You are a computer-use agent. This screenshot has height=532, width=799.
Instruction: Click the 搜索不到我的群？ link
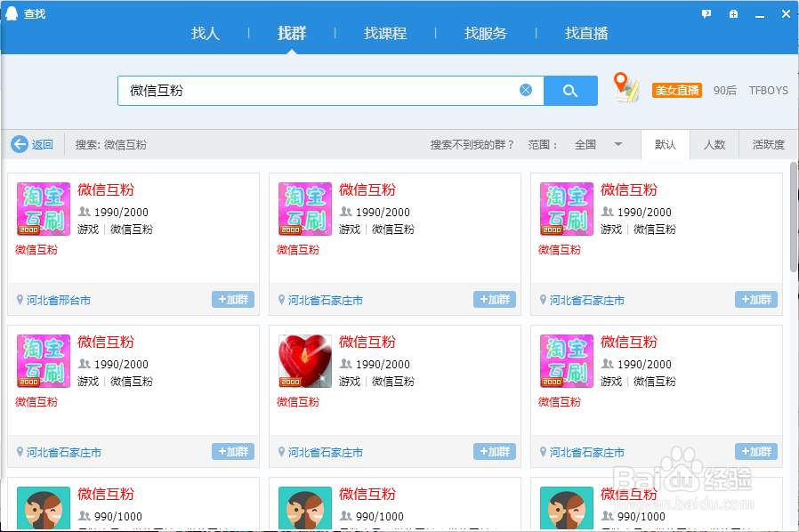point(472,145)
